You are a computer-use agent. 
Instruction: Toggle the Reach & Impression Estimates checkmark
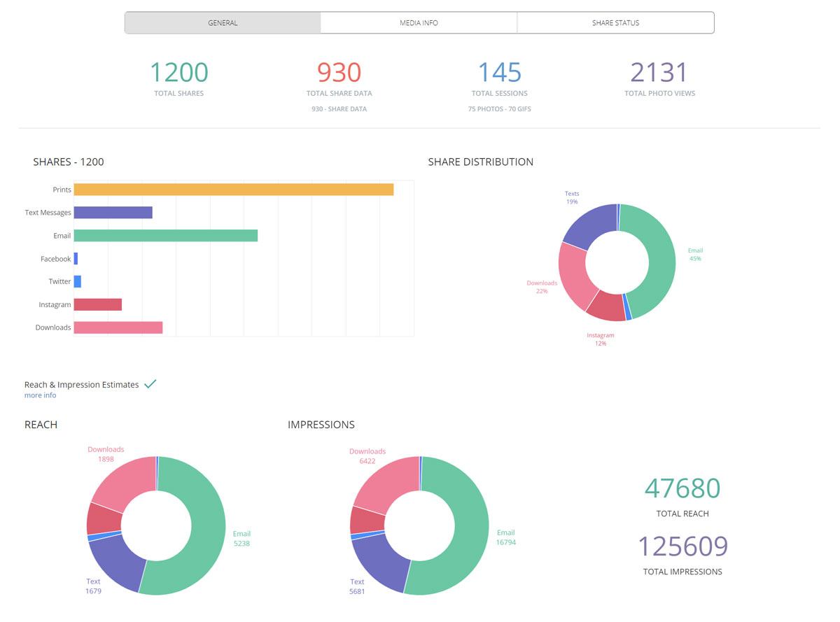point(150,384)
